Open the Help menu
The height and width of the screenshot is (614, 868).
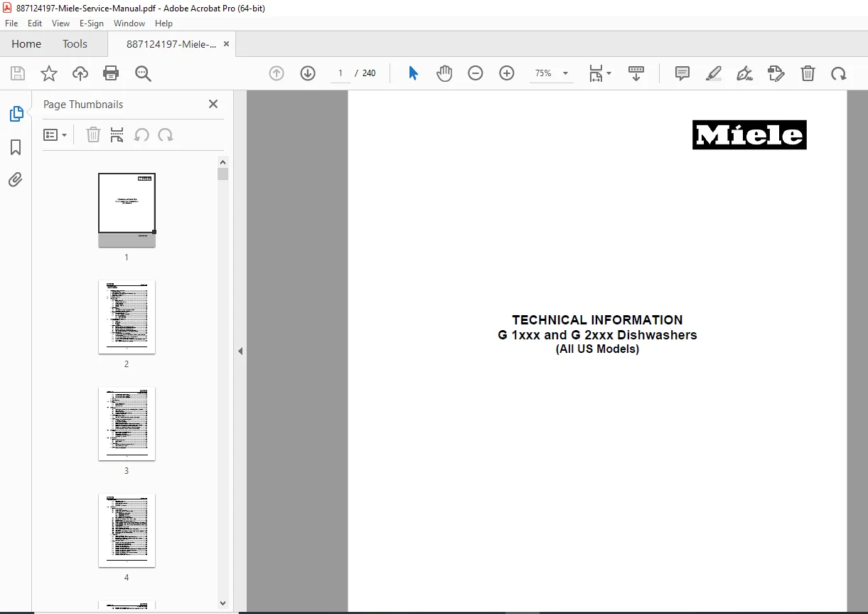(164, 23)
